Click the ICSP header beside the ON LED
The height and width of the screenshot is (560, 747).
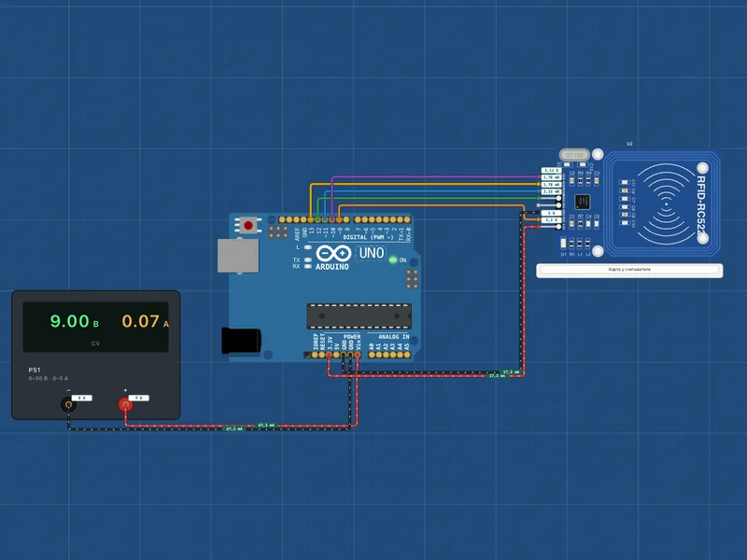(x=412, y=279)
